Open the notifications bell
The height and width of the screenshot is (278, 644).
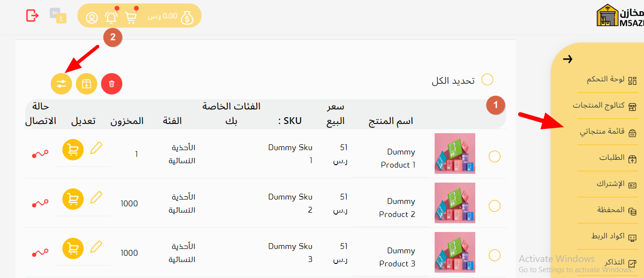[x=111, y=17]
